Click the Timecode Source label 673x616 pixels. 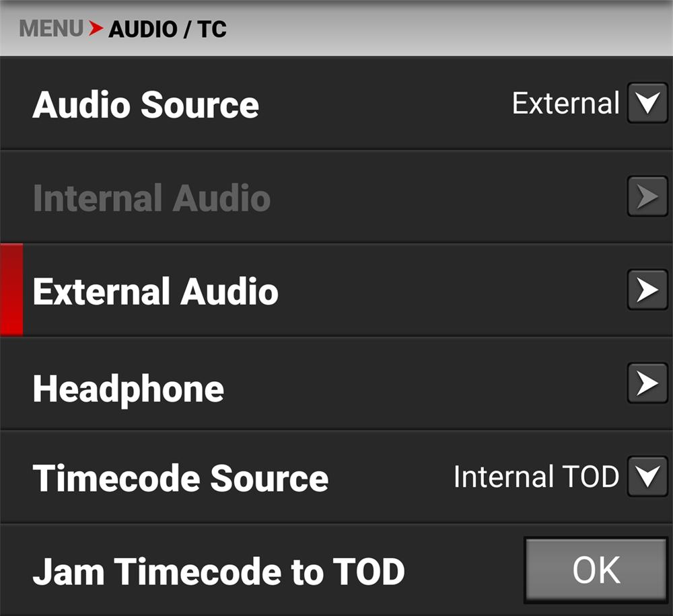point(180,478)
